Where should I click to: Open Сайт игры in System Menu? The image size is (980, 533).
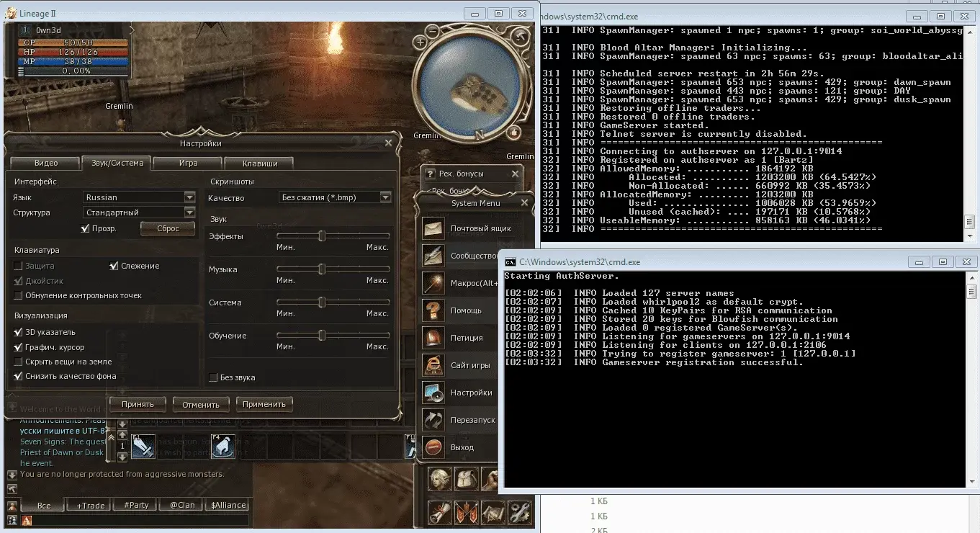pos(461,365)
